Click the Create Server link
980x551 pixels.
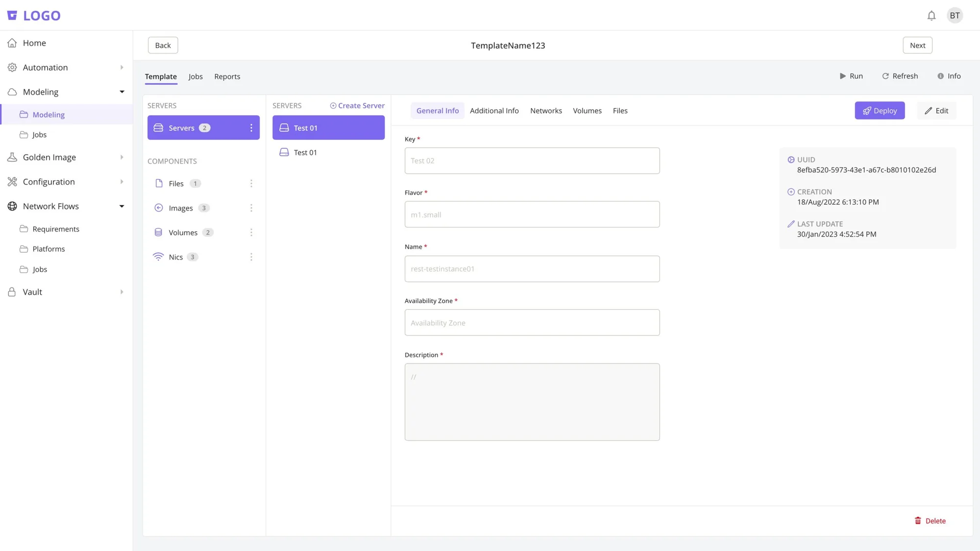(357, 106)
